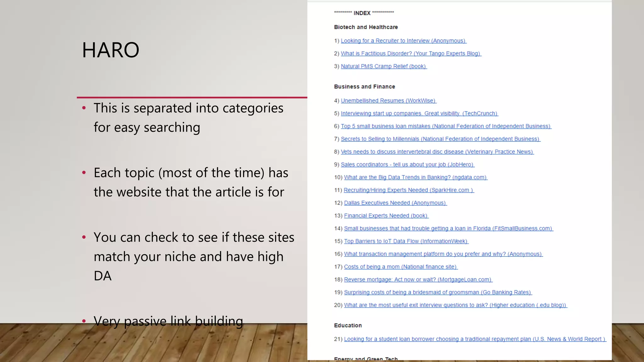Click 'Interviewing start up companies' TechCrunch link

click(x=419, y=113)
